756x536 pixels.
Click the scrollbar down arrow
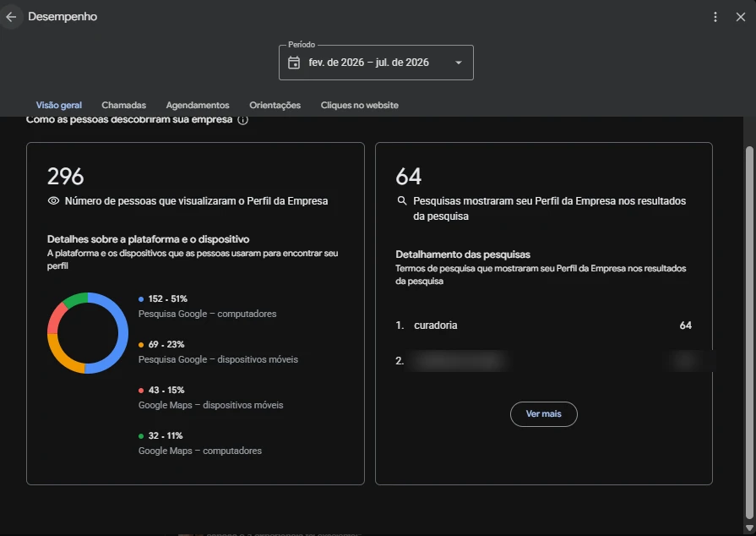748,528
